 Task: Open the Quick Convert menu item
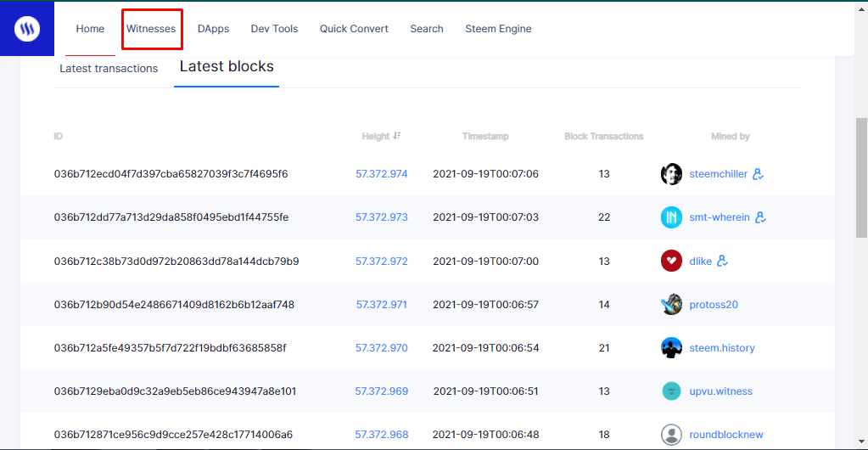coord(354,29)
